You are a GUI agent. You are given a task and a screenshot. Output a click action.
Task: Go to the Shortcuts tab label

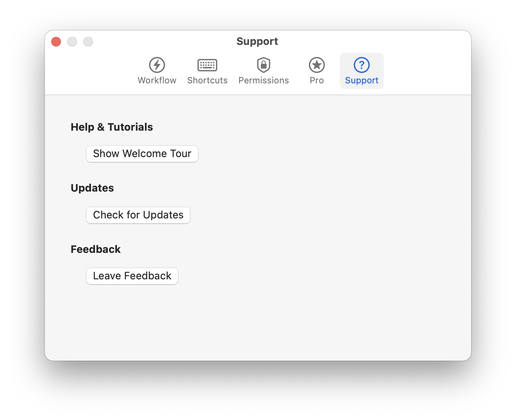(x=207, y=81)
